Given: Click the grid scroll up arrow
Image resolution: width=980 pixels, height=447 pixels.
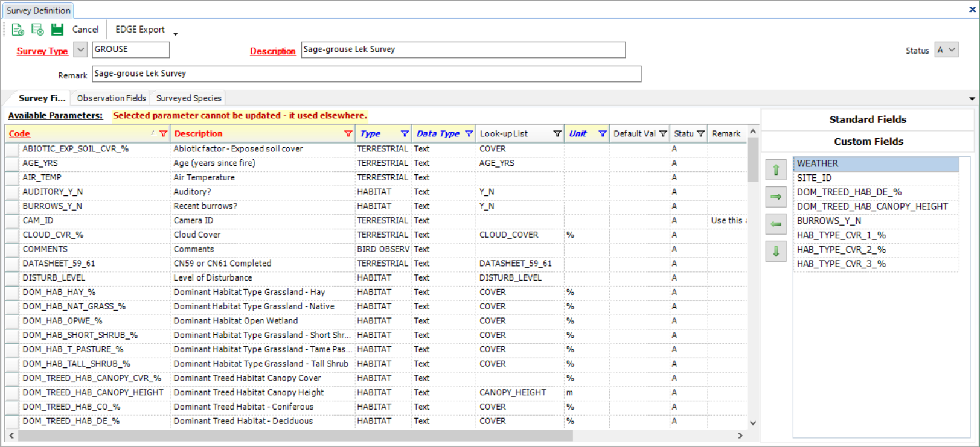Looking at the screenshot, I should [752, 132].
